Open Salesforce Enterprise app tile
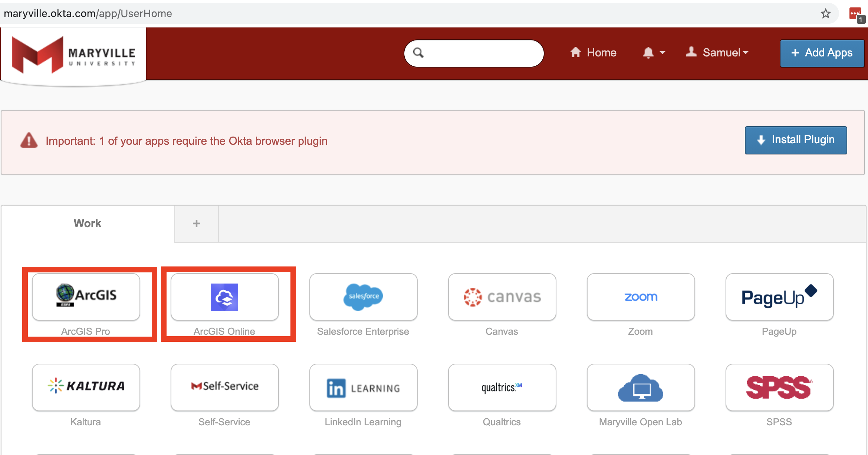868x455 pixels. (x=364, y=297)
